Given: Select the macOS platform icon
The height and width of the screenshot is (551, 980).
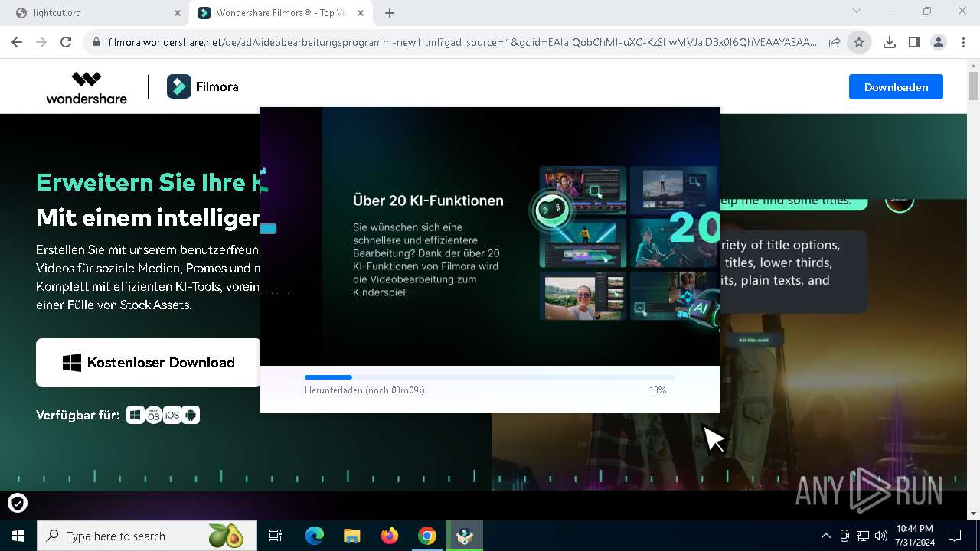Looking at the screenshot, I should [x=154, y=415].
